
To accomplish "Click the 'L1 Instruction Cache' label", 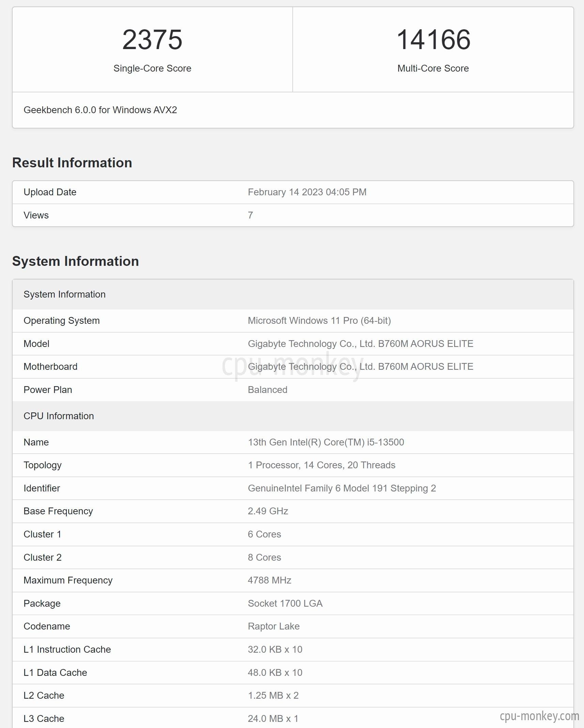I will [67, 649].
